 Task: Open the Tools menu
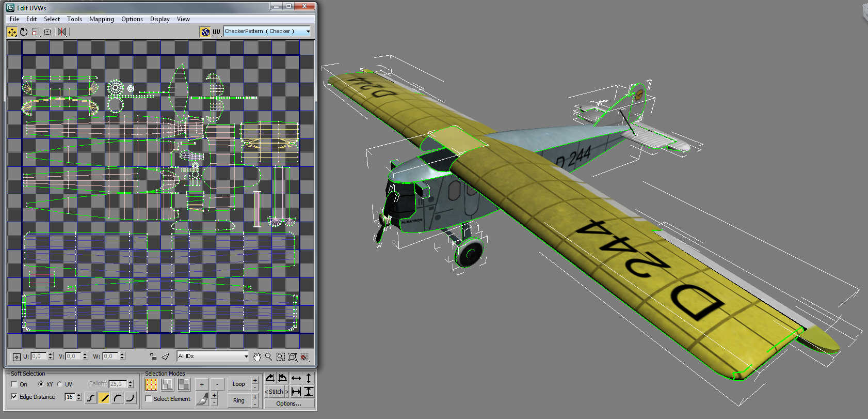74,19
